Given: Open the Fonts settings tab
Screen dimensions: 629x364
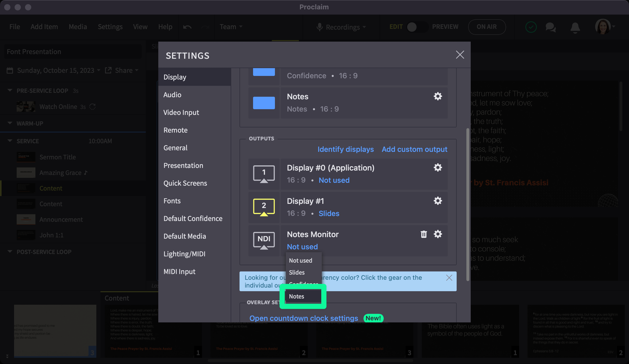Looking at the screenshot, I should [x=172, y=201].
